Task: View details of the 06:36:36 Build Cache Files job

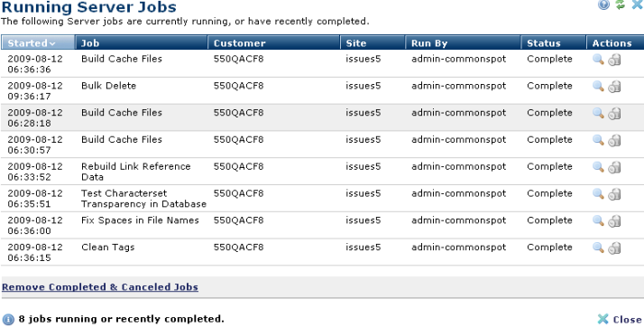Action: (x=598, y=60)
